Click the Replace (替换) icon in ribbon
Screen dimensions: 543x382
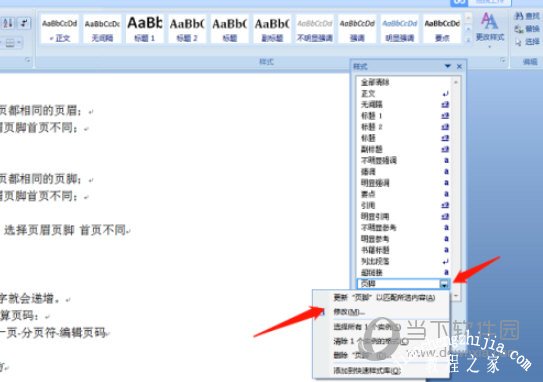(527, 29)
